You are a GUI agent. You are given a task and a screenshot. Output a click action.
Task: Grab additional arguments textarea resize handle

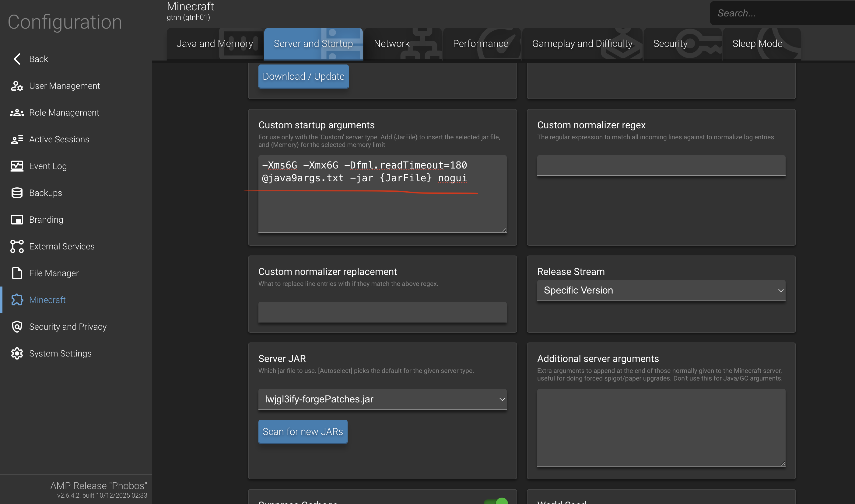pyautogui.click(x=783, y=464)
